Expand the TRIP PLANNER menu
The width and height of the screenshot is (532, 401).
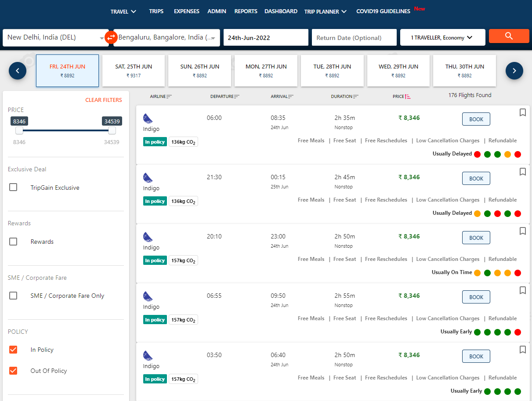326,11
